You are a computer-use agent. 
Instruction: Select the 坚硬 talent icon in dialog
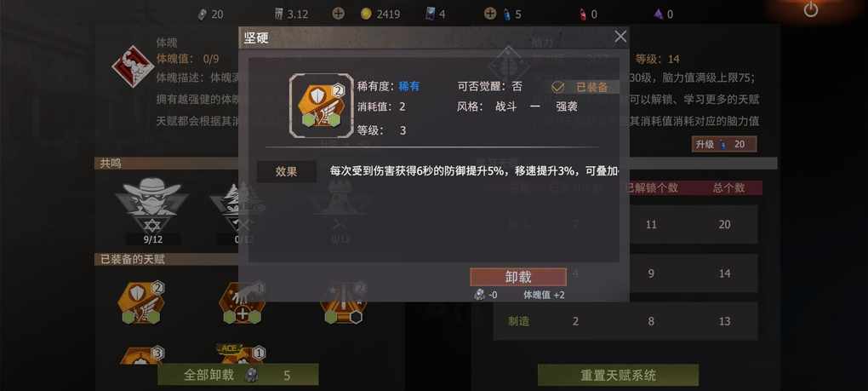[321, 106]
